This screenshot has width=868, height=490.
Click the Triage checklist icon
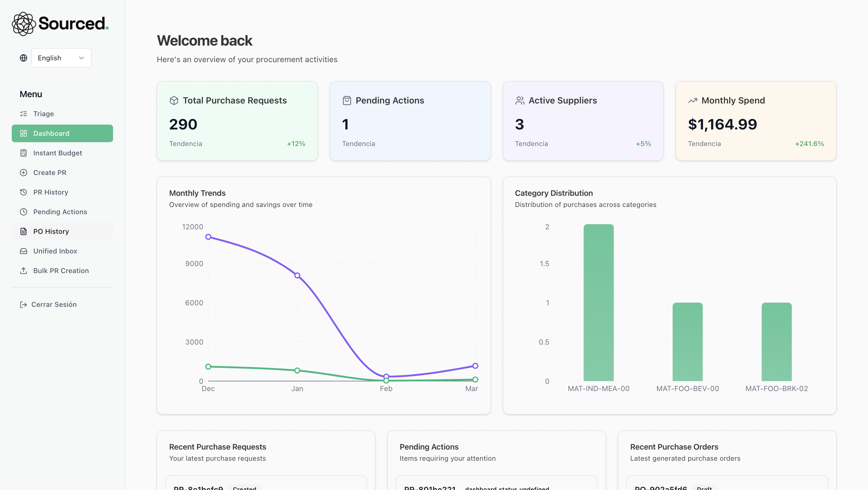coord(23,114)
